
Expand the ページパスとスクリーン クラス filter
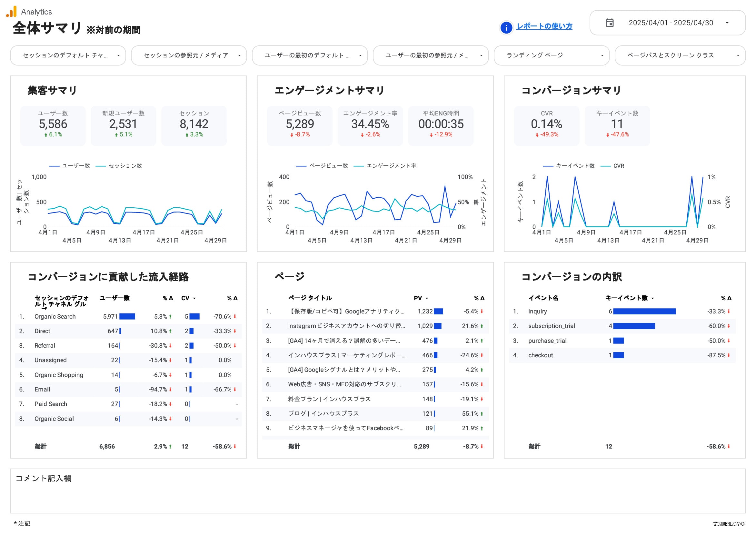pos(680,55)
